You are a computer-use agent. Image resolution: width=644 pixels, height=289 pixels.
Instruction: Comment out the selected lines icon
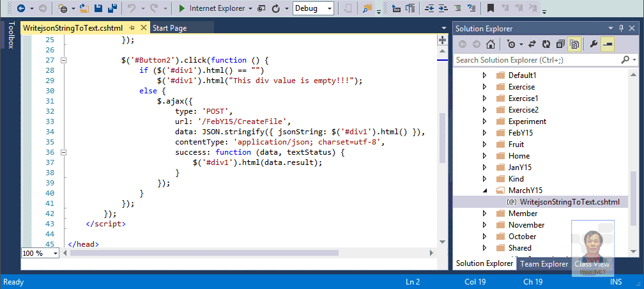point(457,8)
